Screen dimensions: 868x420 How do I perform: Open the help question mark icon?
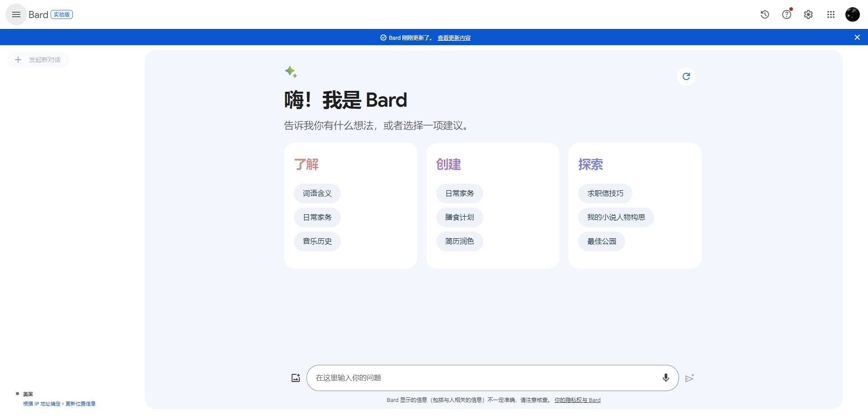(787, 14)
